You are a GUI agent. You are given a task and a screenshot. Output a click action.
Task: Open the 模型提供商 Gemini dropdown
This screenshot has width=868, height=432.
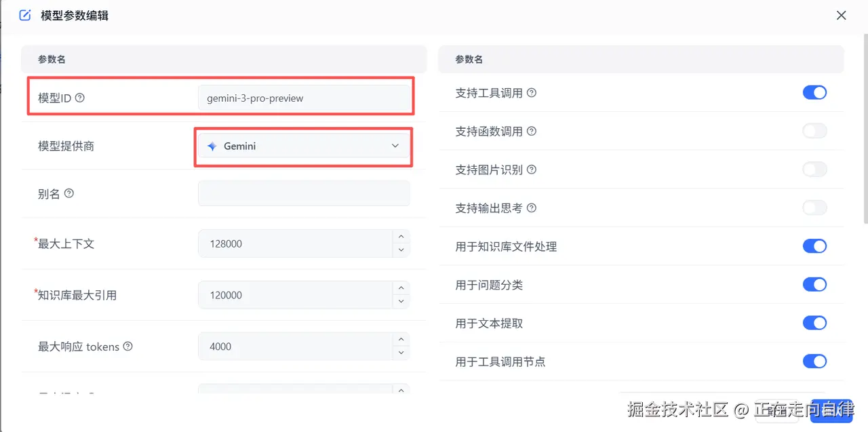coord(303,146)
